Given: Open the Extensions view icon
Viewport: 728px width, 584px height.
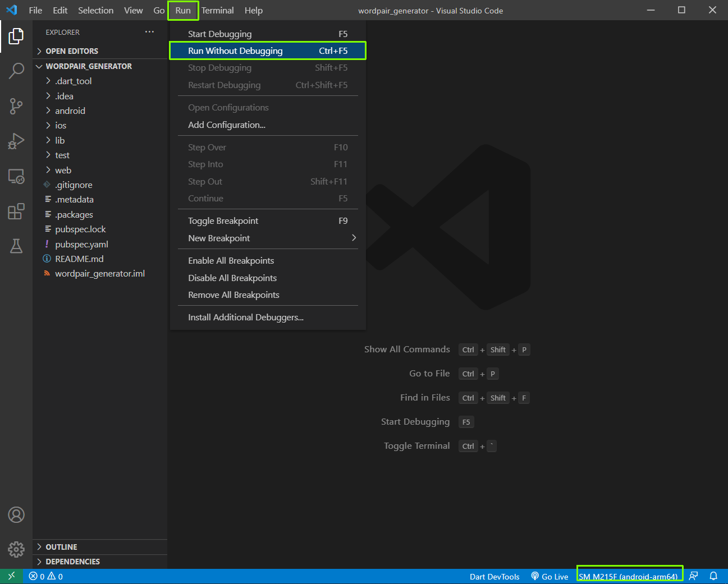Looking at the screenshot, I should (x=16, y=211).
